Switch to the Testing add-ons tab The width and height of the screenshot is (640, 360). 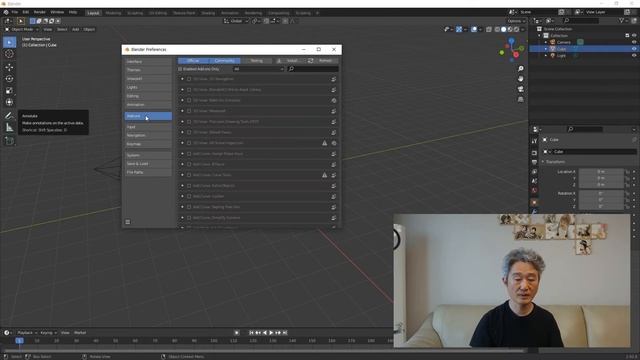[x=256, y=60]
